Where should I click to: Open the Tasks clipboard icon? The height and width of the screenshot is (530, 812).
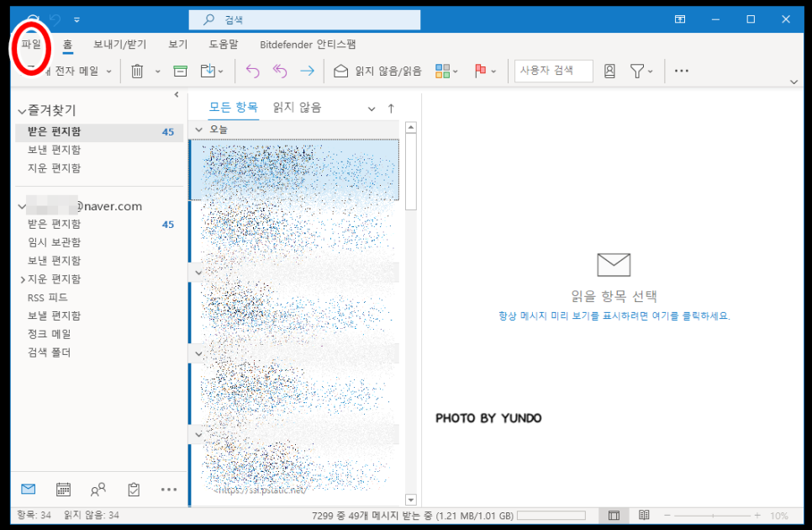(134, 489)
